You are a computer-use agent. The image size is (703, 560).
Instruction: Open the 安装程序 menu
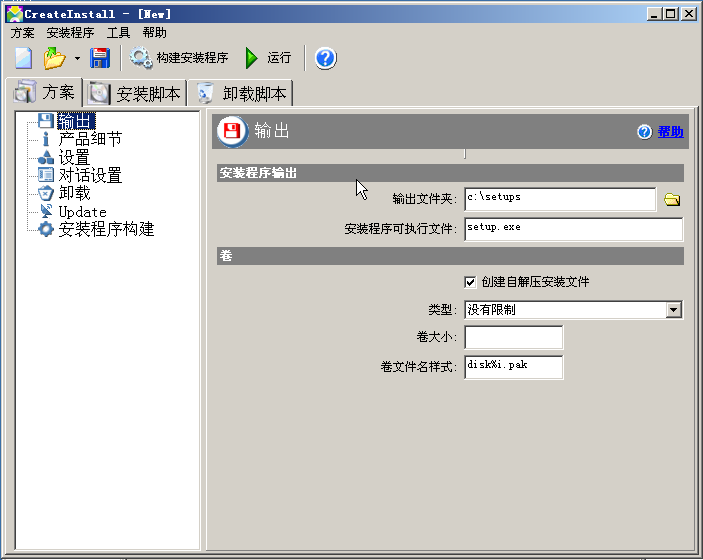[x=70, y=33]
